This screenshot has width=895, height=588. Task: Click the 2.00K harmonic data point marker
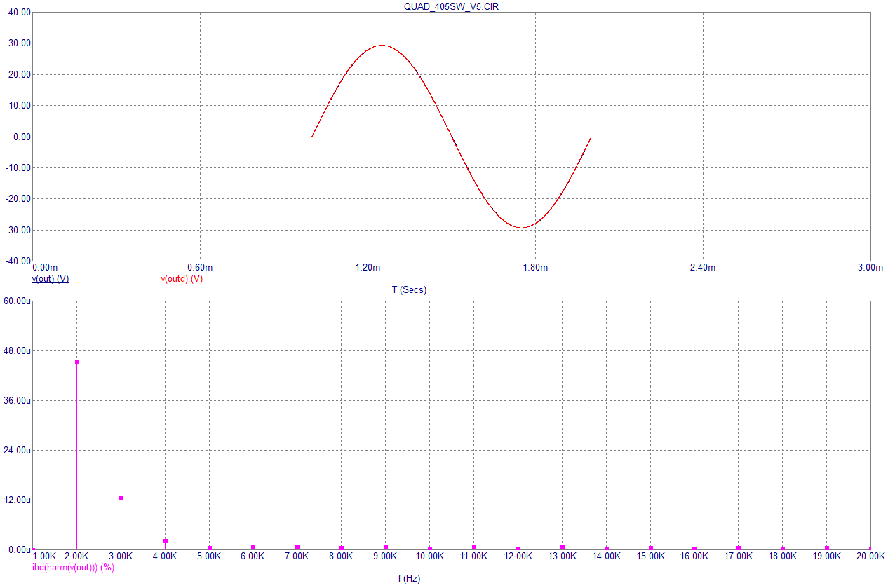(x=77, y=362)
